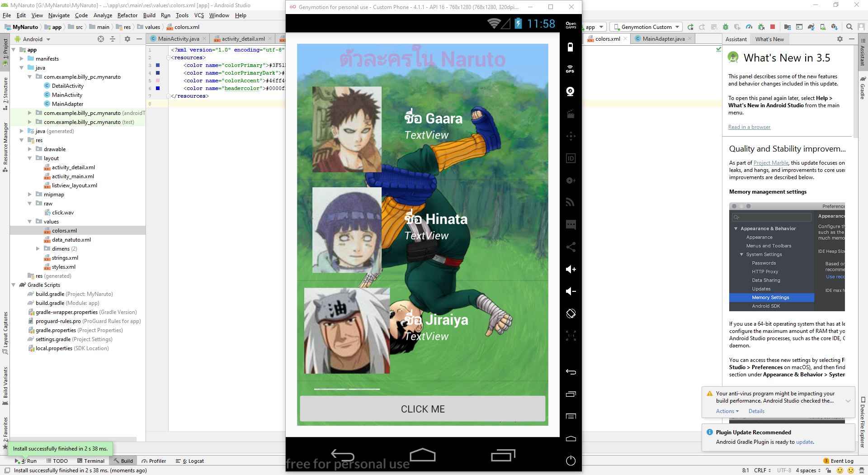The height and width of the screenshot is (475, 868).
Task: Open the SDK Manager icon
Action: (x=835, y=27)
